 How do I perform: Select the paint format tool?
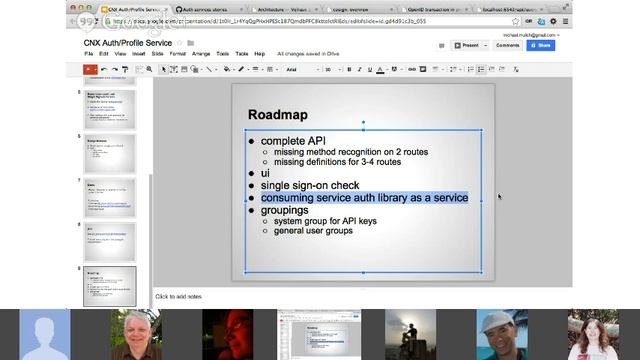(x=125, y=69)
